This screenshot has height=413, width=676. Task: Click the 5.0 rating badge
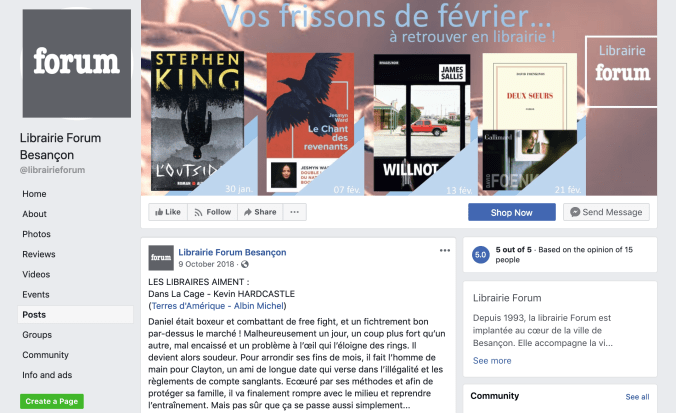481,255
